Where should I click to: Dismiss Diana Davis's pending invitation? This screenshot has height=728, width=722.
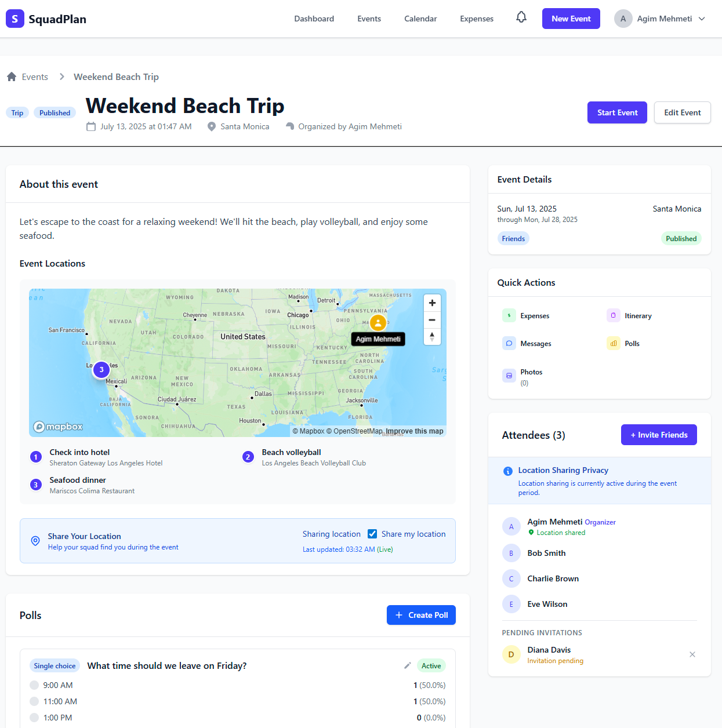pyautogui.click(x=692, y=654)
